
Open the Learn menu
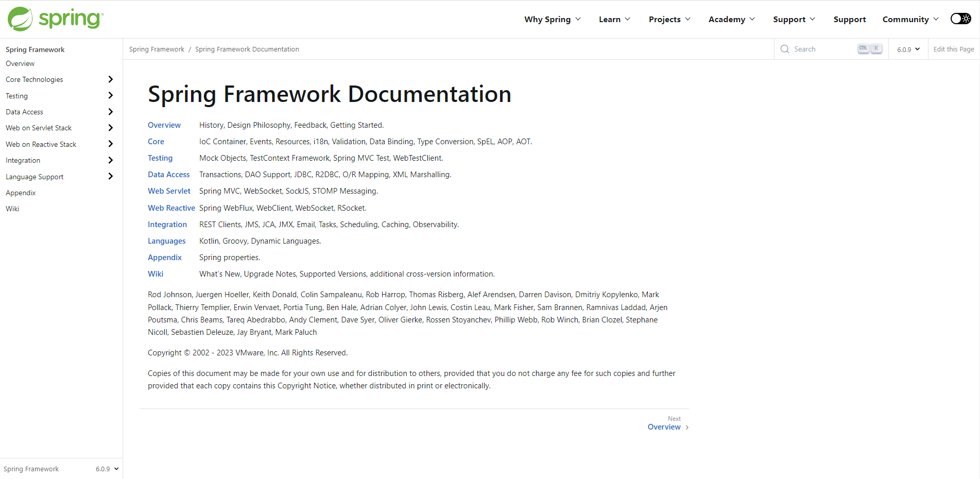(x=614, y=19)
